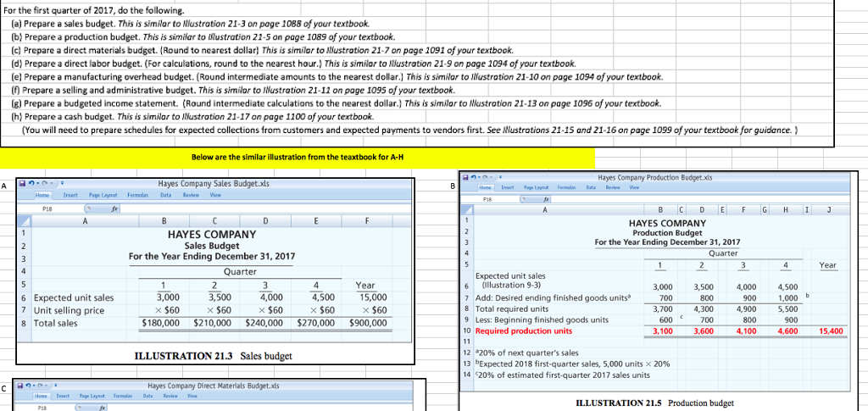Select column C header in Sales Budget sheet
868x411 pixels.
214,220
